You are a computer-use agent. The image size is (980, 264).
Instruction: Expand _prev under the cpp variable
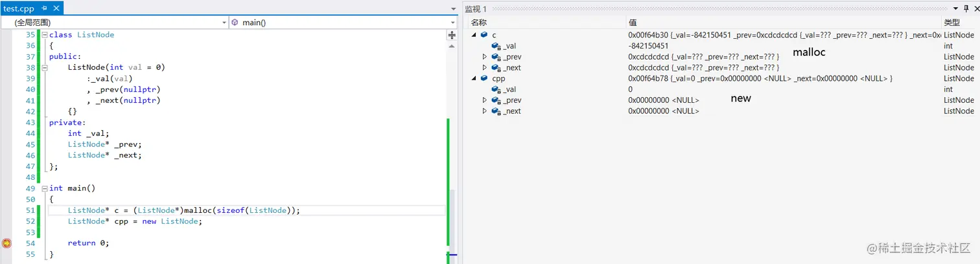[x=484, y=100]
